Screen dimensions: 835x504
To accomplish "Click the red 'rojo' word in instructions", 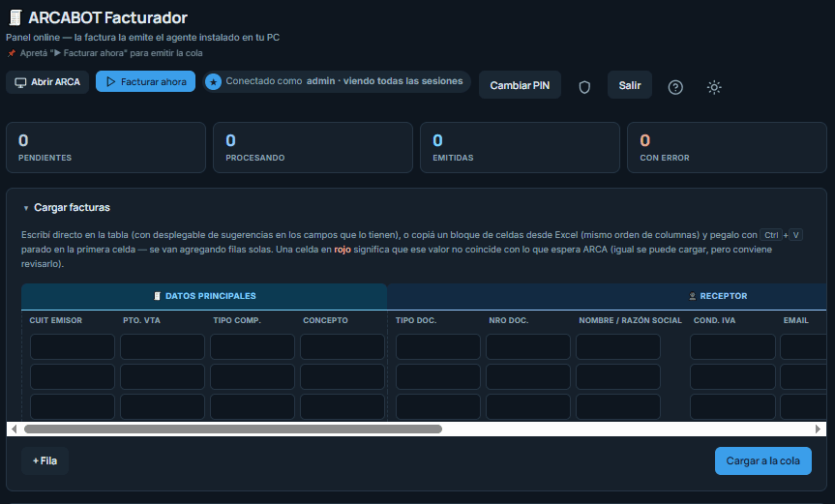I will coord(343,250).
